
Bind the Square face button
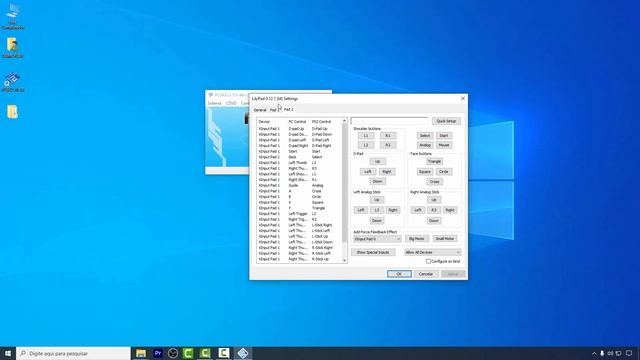coord(424,172)
